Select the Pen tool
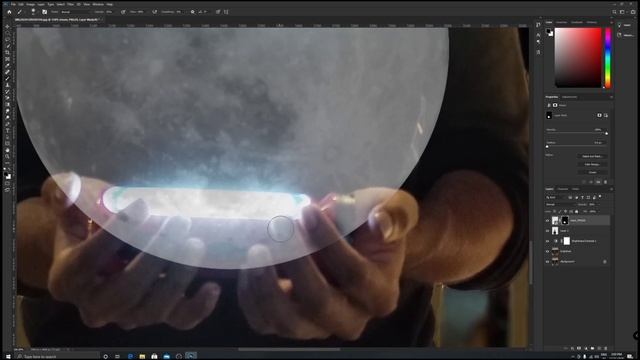The height and width of the screenshot is (360, 640). 7,124
